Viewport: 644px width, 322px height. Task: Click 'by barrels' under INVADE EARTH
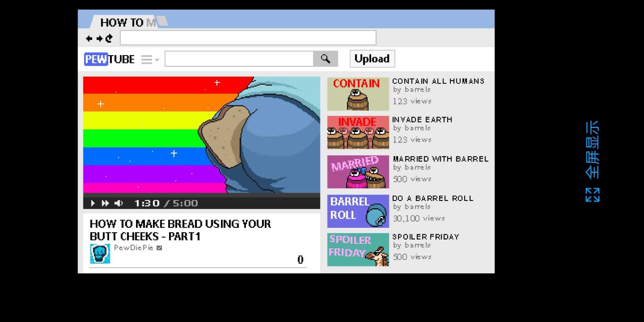(412, 128)
